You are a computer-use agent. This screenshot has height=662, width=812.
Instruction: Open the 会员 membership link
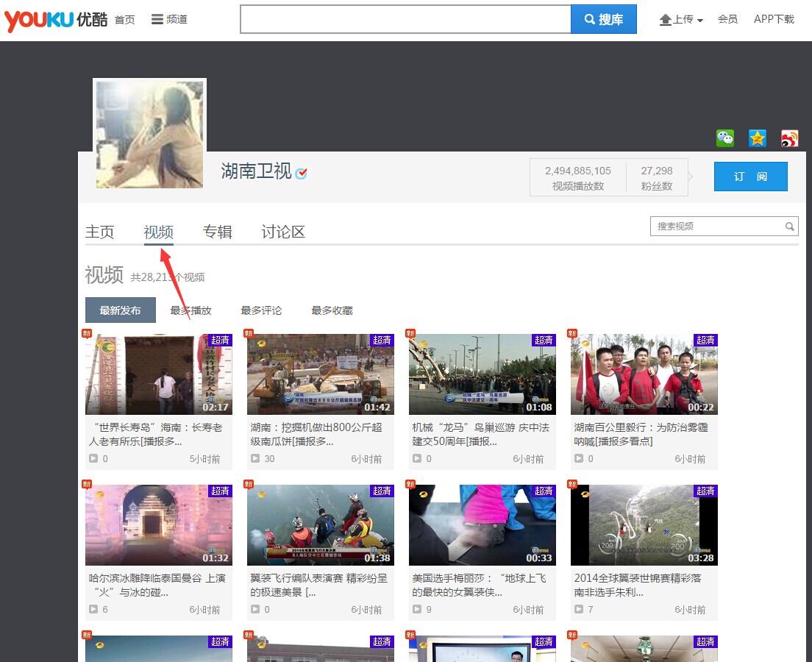[727, 19]
